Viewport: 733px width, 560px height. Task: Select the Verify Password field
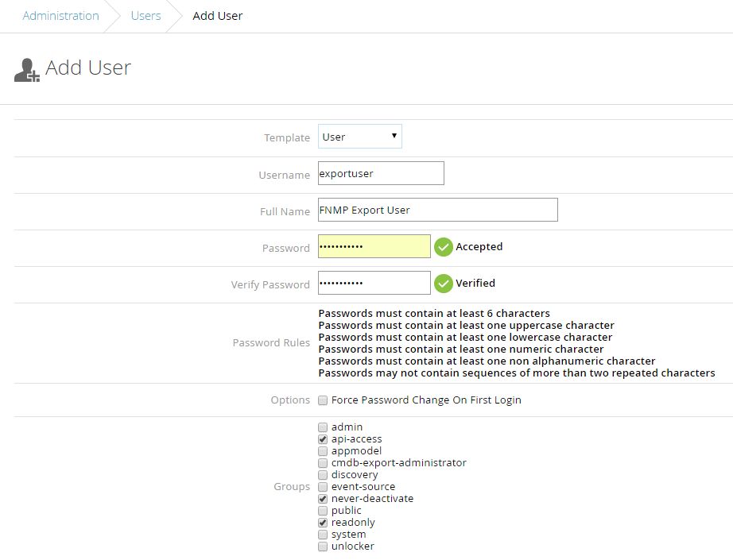click(x=374, y=284)
